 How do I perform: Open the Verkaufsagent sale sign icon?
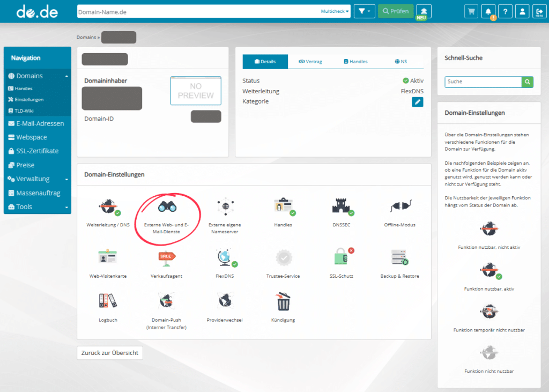click(166, 258)
